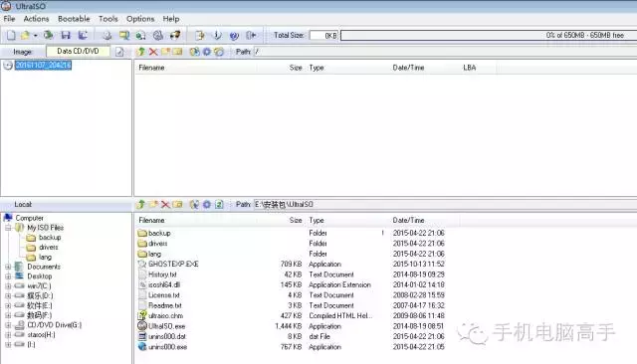
Task: Click the Total Size 0KB field
Action: pos(323,36)
